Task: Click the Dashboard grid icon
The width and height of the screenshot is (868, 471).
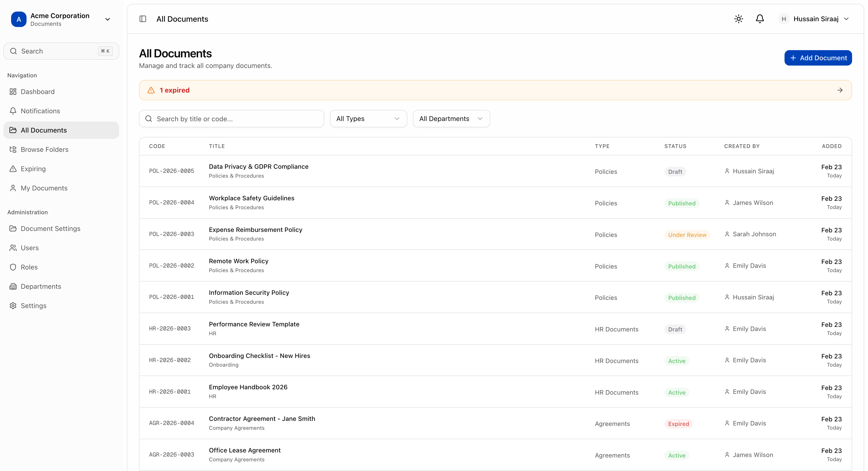Action: [13, 92]
